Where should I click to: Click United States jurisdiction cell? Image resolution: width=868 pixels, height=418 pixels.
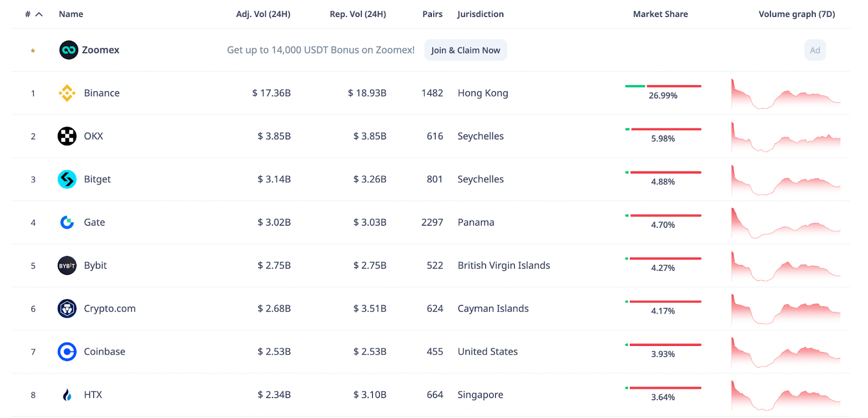[x=488, y=352]
